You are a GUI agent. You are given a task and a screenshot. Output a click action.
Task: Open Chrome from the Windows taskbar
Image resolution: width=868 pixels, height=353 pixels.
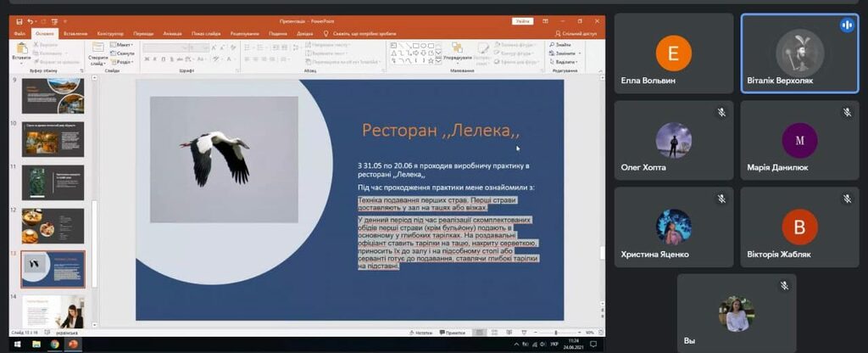(54, 345)
